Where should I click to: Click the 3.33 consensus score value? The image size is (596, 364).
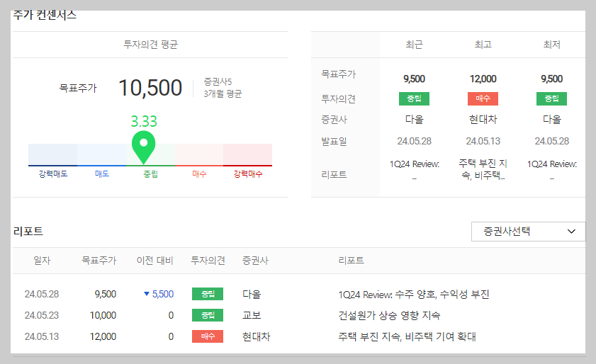[x=144, y=122]
